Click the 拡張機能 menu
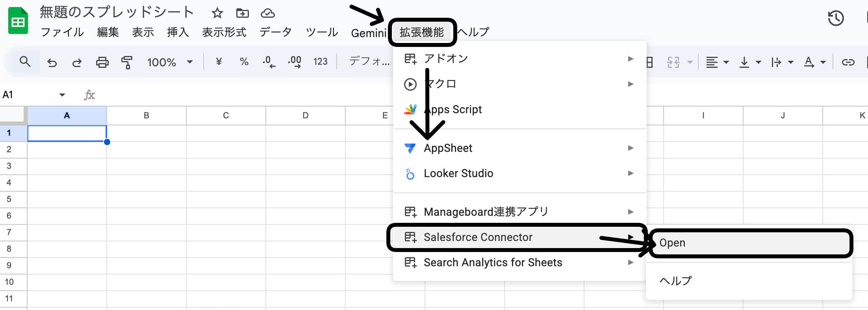The image size is (868, 310). click(x=422, y=32)
